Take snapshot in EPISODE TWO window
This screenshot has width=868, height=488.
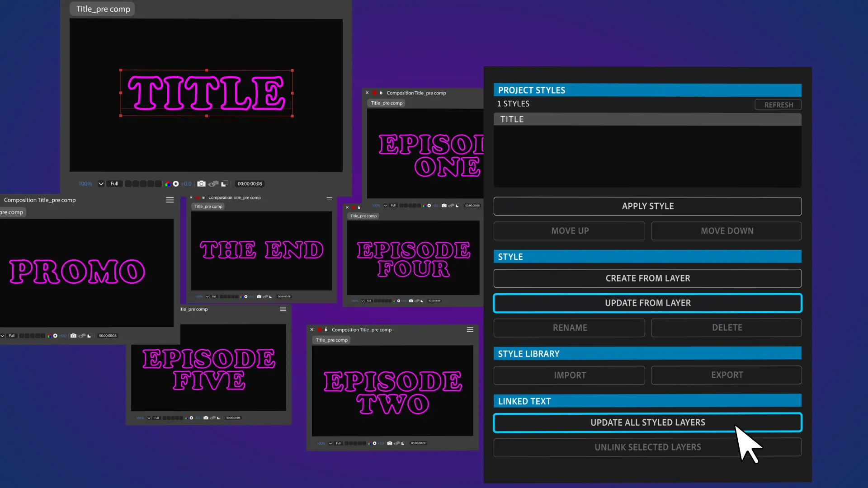pyautogui.click(x=390, y=443)
